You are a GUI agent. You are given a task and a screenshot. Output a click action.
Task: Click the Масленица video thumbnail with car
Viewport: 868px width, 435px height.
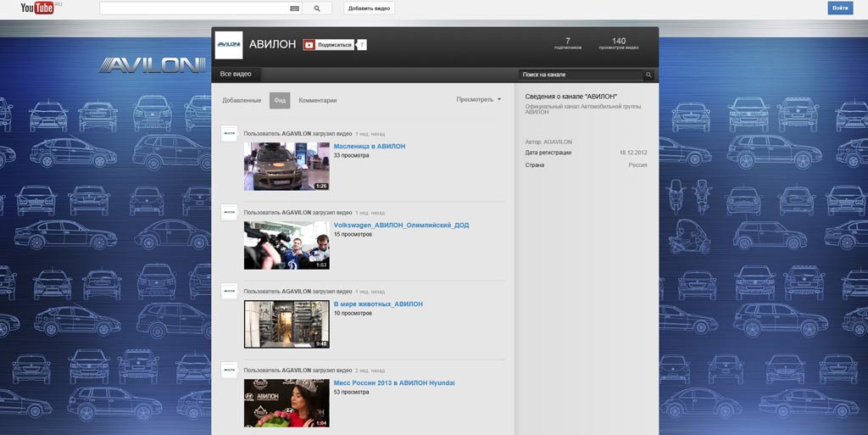(x=287, y=166)
